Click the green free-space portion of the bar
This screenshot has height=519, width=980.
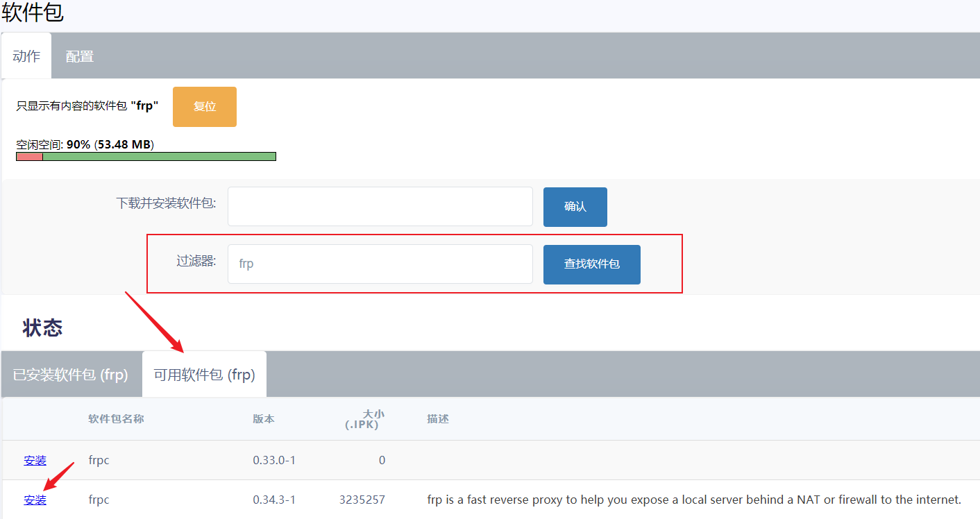point(159,156)
